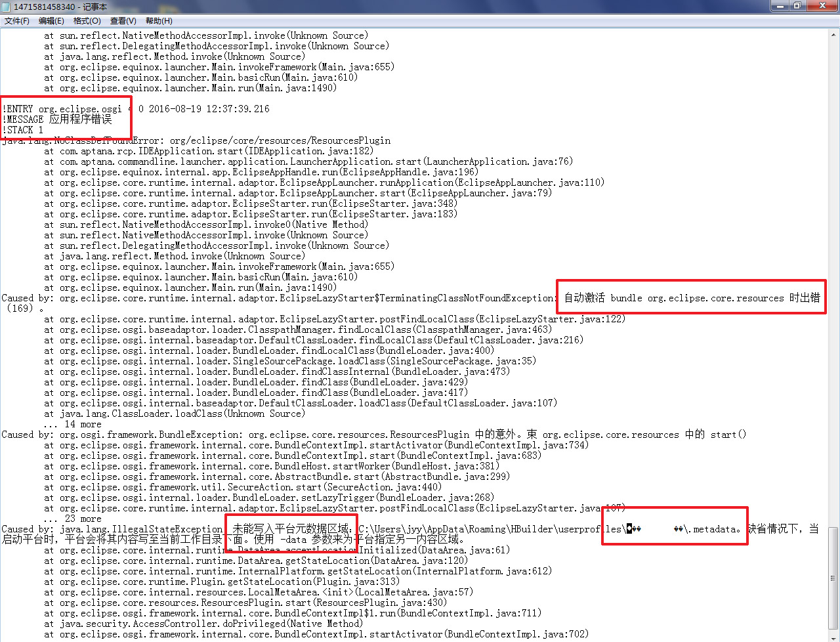The image size is (840, 642).
Task: Click the "DefaultClassLoader.java:216" stack line
Action: pyautogui.click(x=314, y=340)
